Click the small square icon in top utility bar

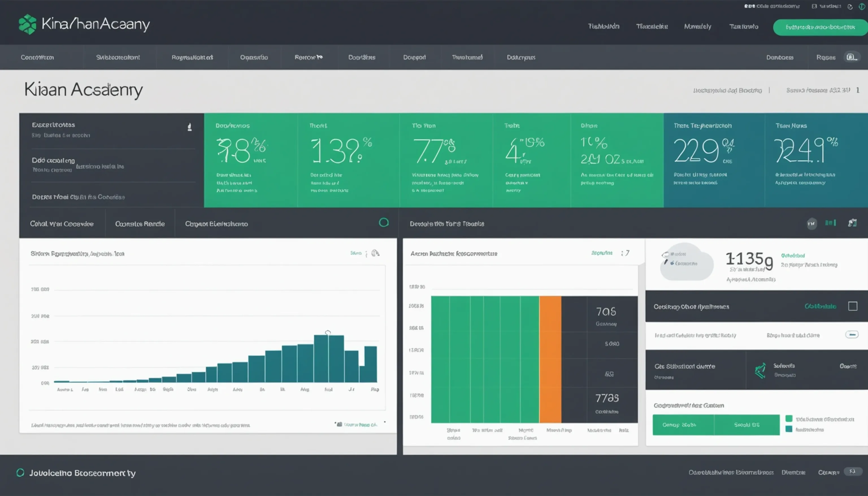pos(814,6)
